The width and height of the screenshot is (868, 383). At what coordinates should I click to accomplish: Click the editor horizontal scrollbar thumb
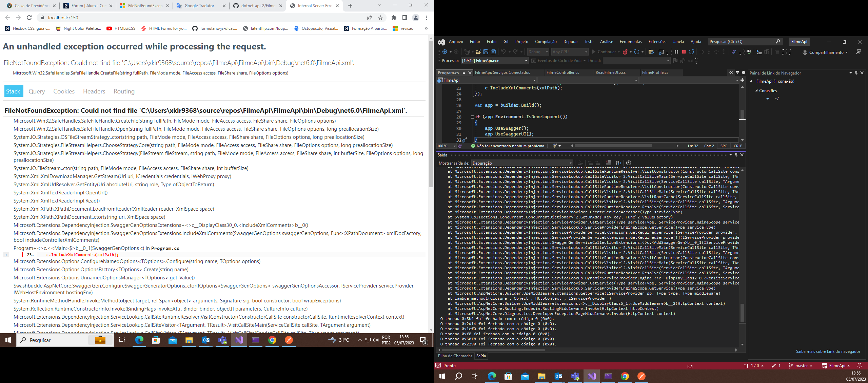pos(613,146)
